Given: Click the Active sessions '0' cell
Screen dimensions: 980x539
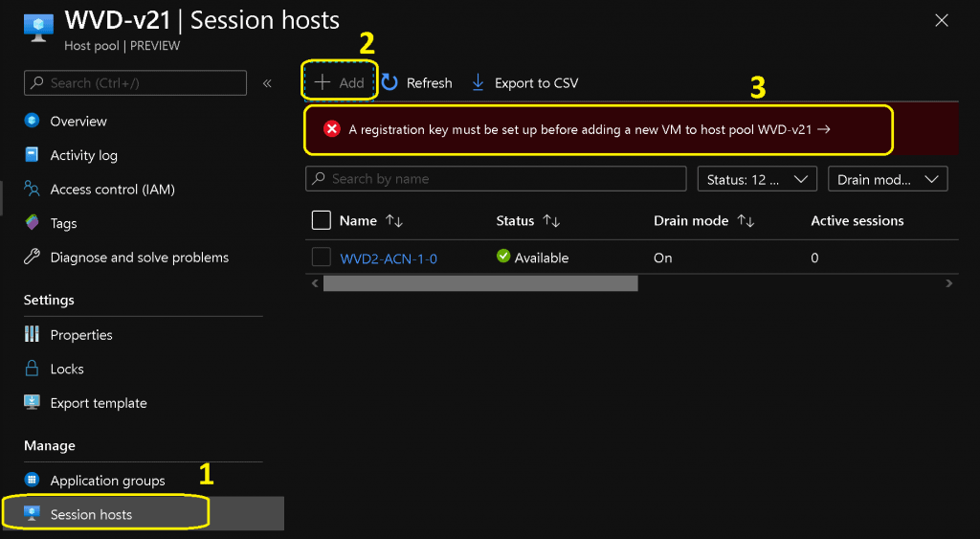Looking at the screenshot, I should tap(814, 258).
